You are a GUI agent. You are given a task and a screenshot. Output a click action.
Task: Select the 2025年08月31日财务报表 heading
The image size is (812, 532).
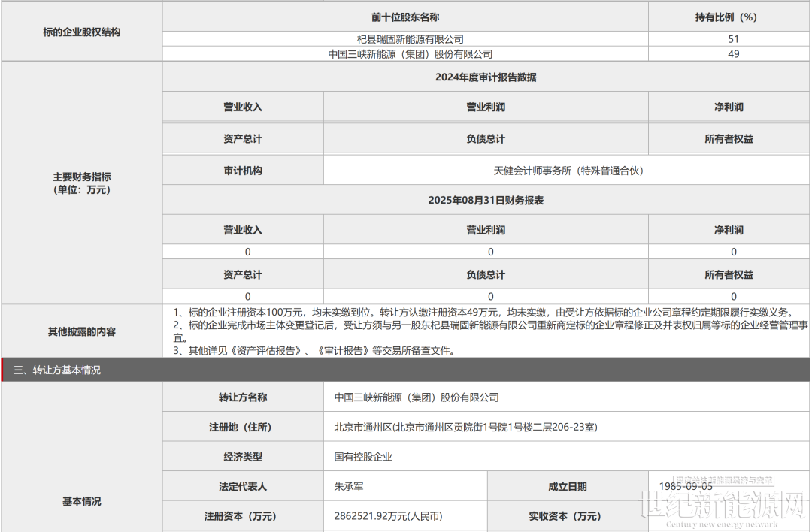(486, 201)
